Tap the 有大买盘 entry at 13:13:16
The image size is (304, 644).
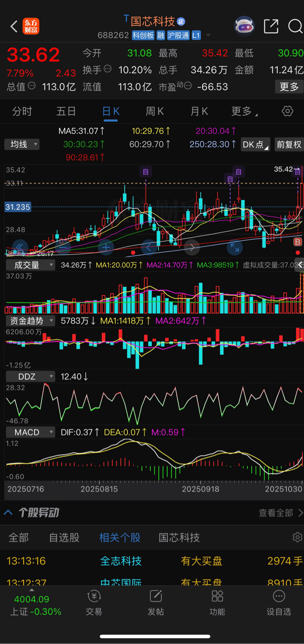pyautogui.click(x=201, y=561)
